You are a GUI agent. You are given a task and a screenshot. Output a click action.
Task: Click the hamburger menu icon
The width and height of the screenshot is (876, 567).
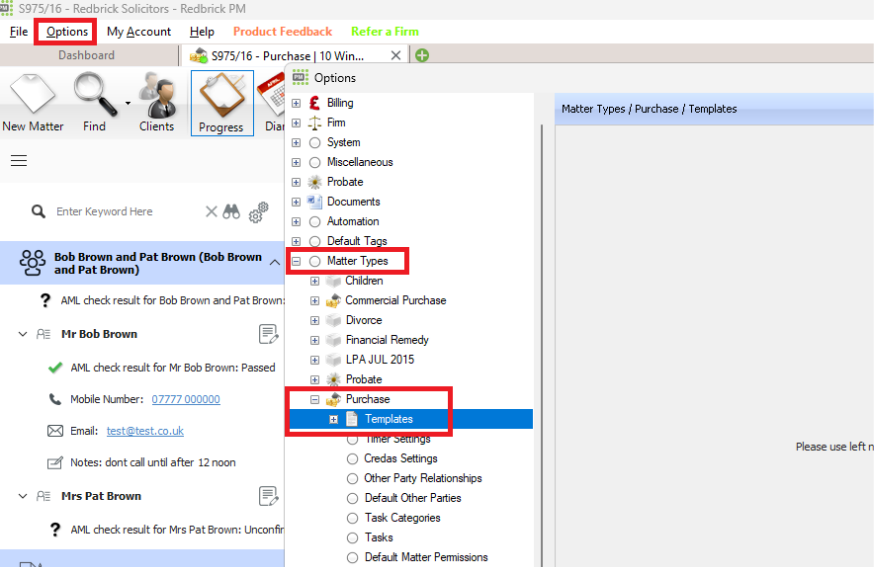click(19, 161)
